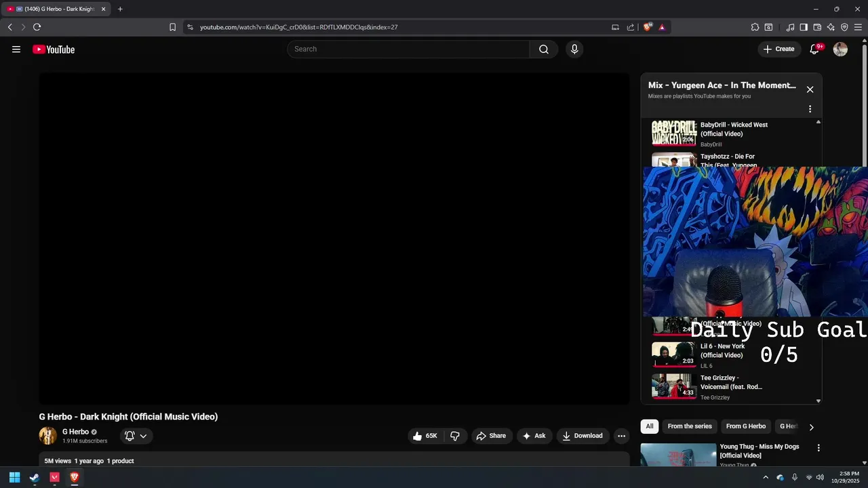Click the picture-in-picture address bar icon
The width and height of the screenshot is (868, 488).
[615, 27]
